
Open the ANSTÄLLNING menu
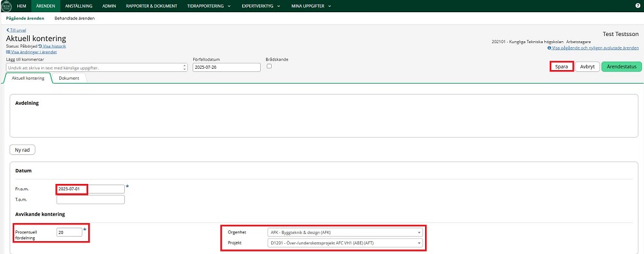(x=79, y=6)
